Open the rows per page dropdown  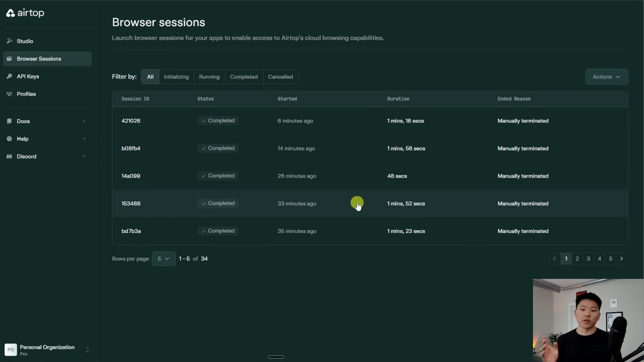(164, 259)
